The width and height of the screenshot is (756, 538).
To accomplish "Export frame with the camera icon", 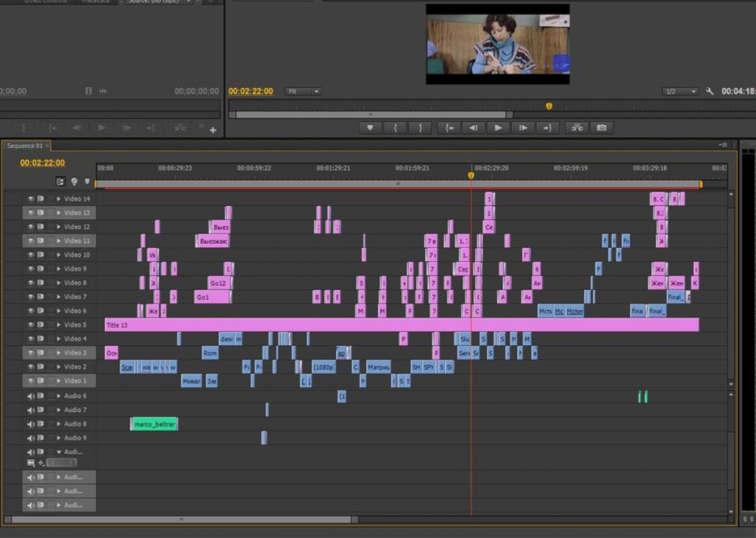I will [601, 128].
